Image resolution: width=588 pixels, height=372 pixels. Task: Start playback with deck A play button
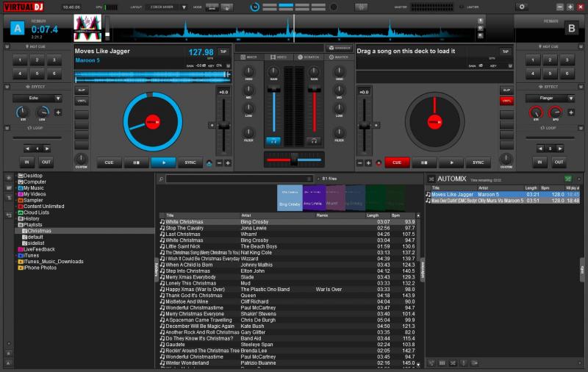163,162
